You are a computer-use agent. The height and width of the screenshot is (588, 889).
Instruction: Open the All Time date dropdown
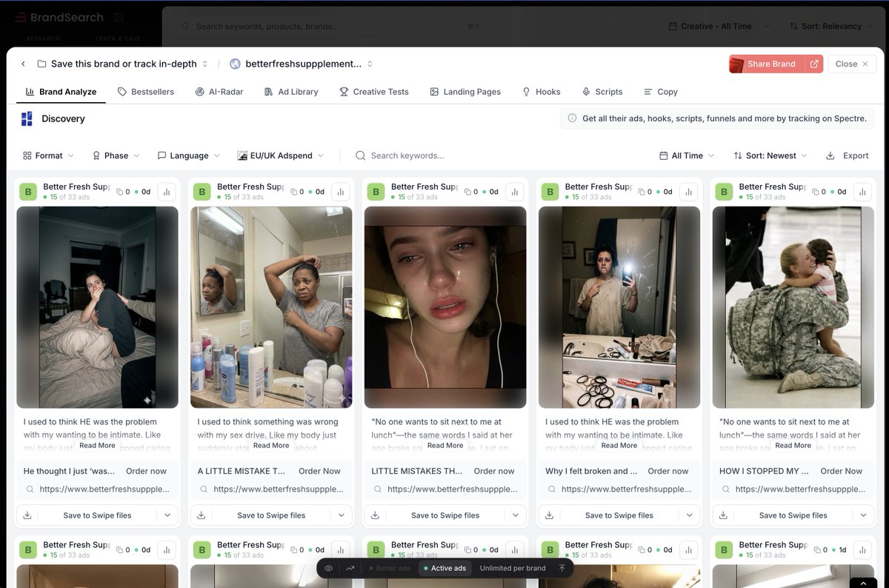[x=687, y=156]
